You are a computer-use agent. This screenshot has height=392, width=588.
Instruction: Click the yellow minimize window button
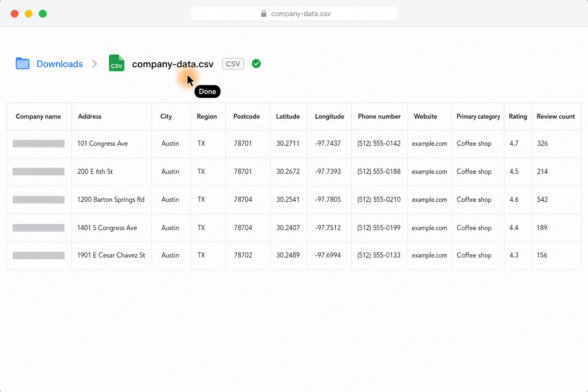tap(29, 14)
